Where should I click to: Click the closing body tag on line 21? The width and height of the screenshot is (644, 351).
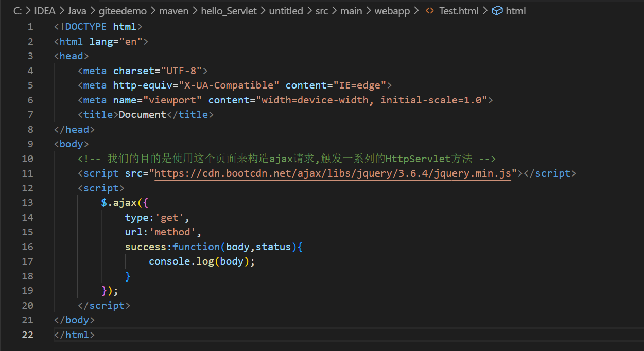74,320
